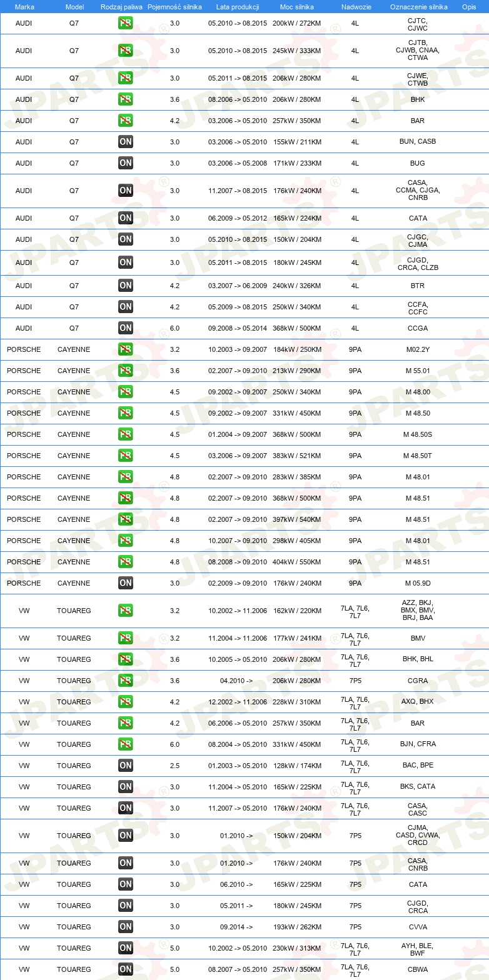Click the 7P5 body cell in CVVA row
489x980 pixels.
[355, 927]
